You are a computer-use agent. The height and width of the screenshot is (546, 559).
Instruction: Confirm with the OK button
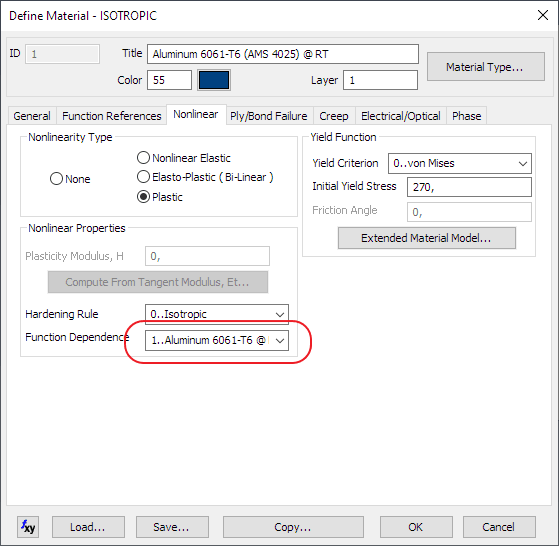pos(416,527)
